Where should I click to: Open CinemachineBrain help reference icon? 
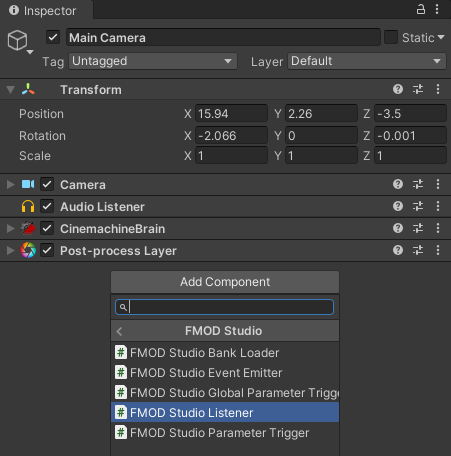[x=398, y=228]
